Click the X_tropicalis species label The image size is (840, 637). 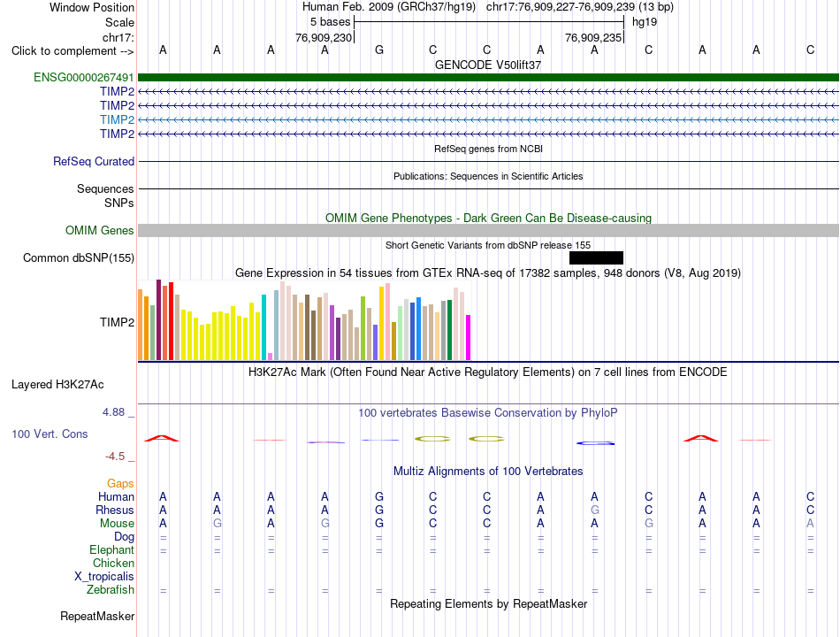(x=104, y=577)
